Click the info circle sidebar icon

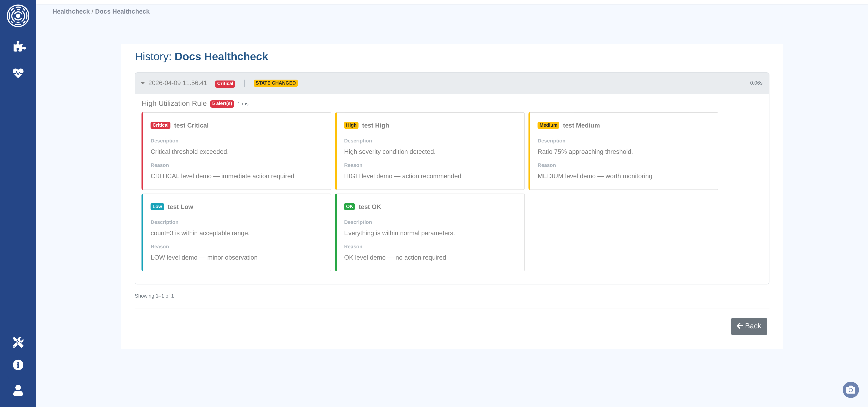pyautogui.click(x=18, y=365)
